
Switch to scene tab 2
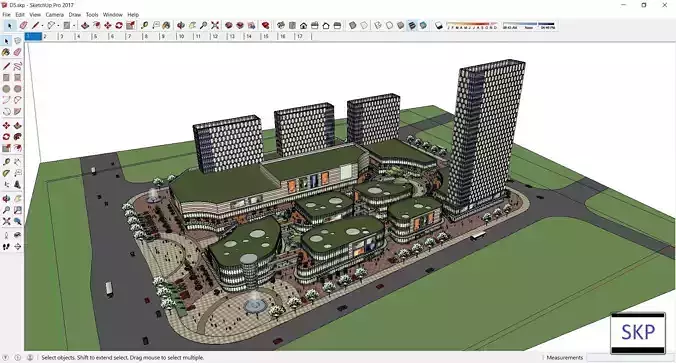point(50,37)
